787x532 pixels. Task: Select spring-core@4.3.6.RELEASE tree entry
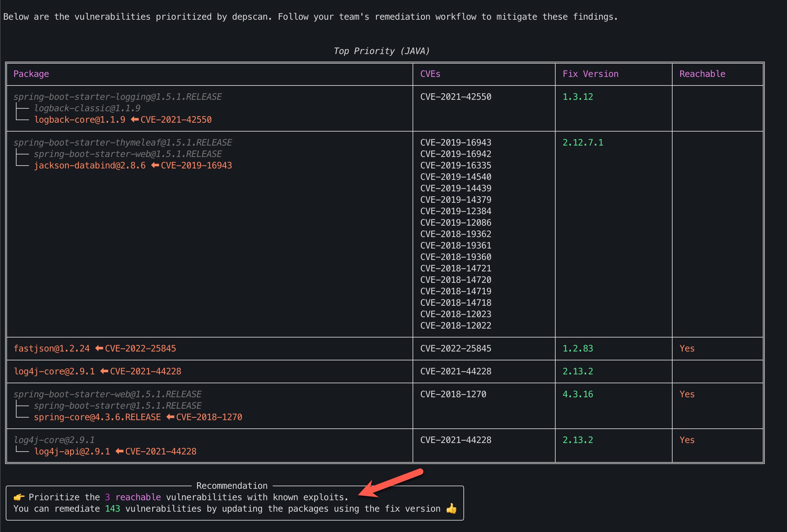[x=97, y=417]
